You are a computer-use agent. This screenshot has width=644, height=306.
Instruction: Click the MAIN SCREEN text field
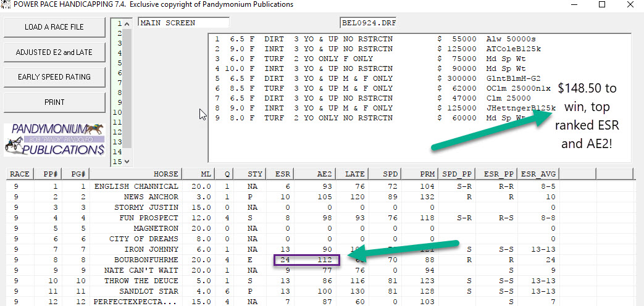pyautogui.click(x=184, y=23)
